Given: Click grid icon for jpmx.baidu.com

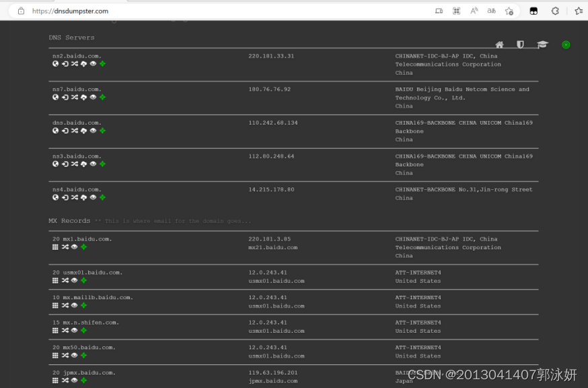Looking at the screenshot, I should [x=55, y=381].
